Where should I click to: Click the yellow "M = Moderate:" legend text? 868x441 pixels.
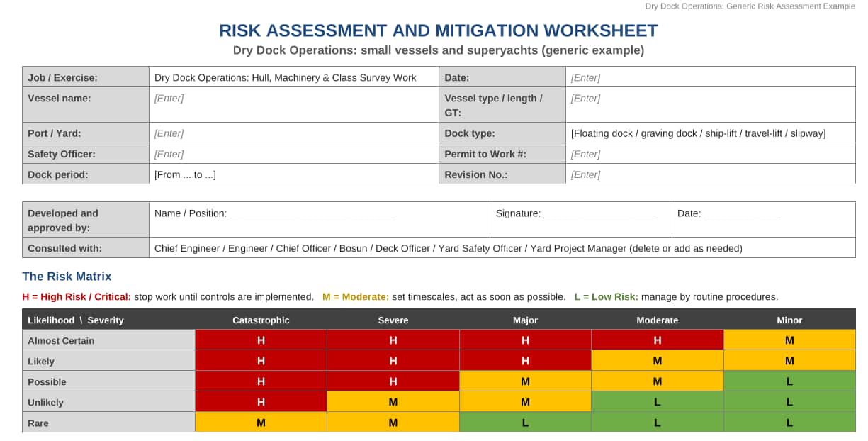tap(356, 297)
